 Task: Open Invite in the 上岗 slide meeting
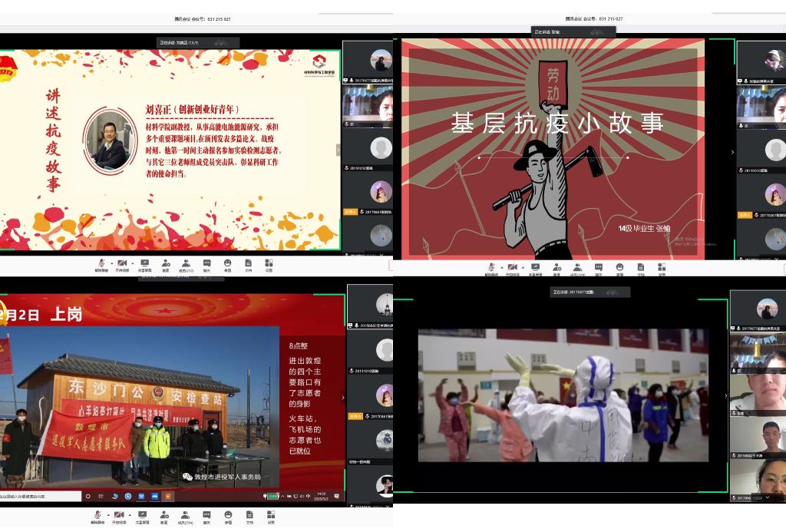coord(164,517)
